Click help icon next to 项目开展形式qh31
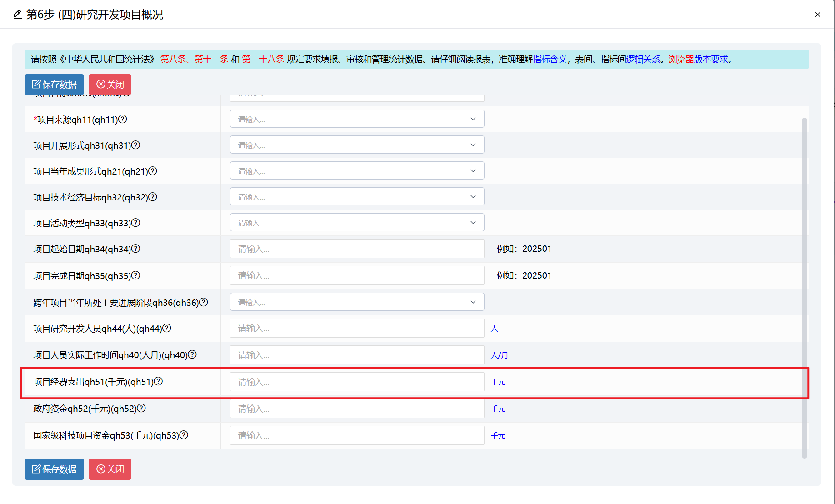Screen dimensions: 835x504 pyautogui.click(x=135, y=145)
